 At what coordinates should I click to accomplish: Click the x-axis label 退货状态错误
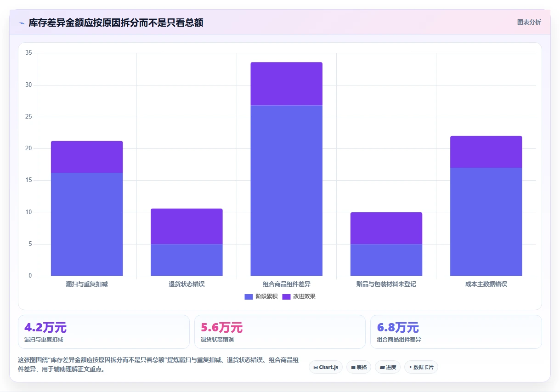pos(187,284)
